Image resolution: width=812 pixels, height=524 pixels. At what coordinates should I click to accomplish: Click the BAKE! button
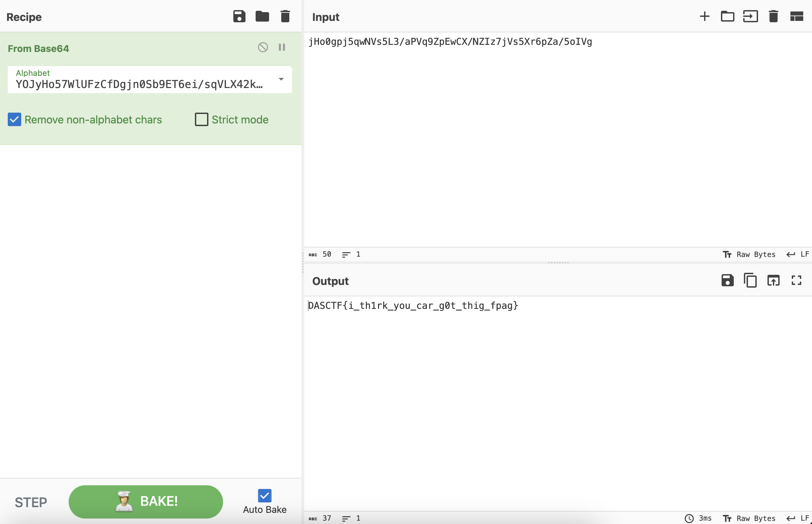pos(146,501)
